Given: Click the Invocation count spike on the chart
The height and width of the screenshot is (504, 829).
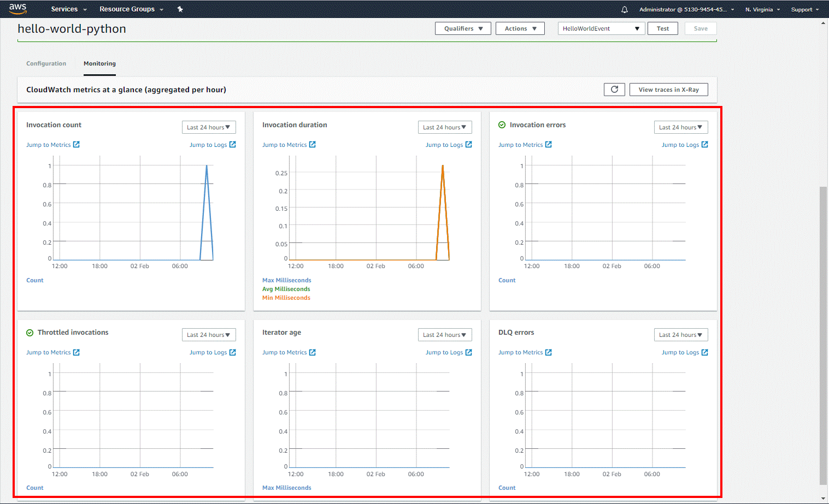Looking at the screenshot, I should pyautogui.click(x=207, y=165).
